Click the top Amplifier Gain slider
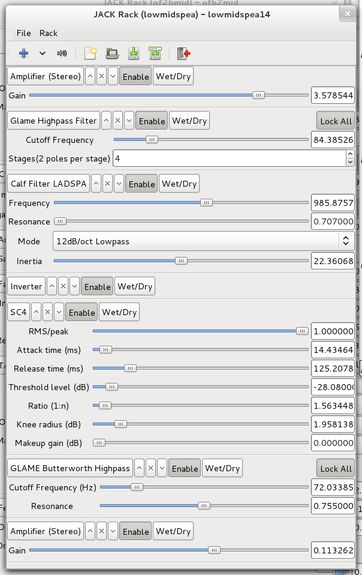Image resolution: width=362 pixels, height=575 pixels. [169, 95]
